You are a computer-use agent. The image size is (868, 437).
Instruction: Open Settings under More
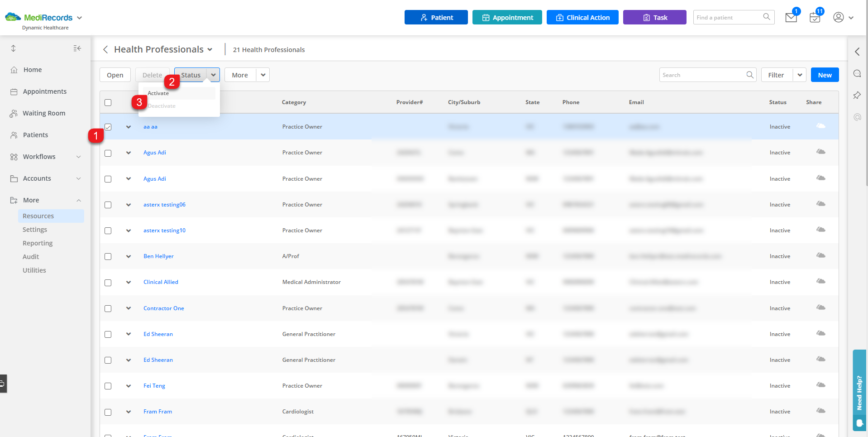click(35, 230)
